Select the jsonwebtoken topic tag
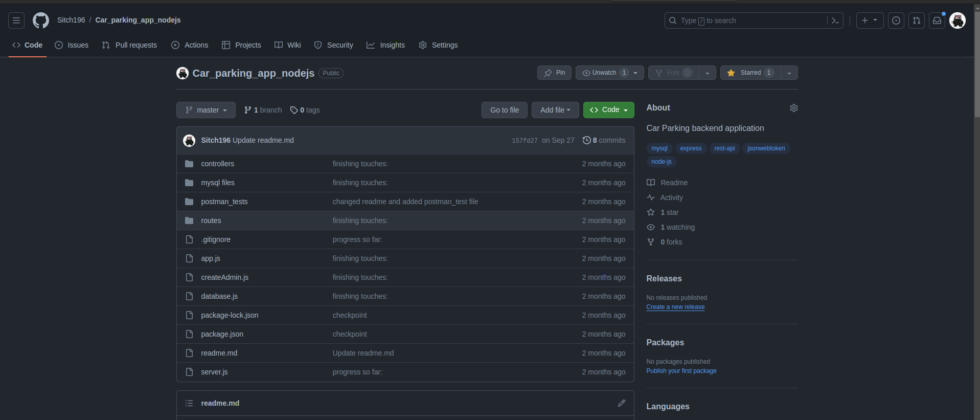Viewport: 980px width, 420px height. 766,148
